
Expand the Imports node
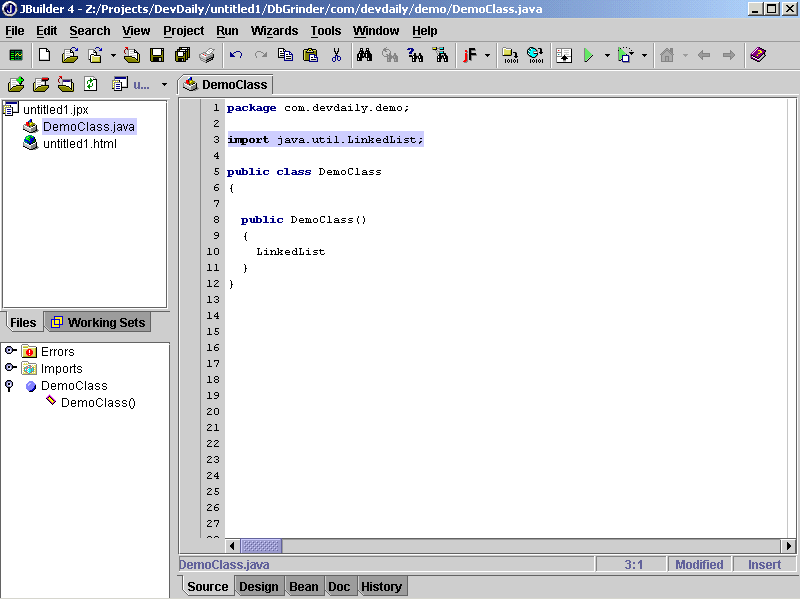(10, 367)
